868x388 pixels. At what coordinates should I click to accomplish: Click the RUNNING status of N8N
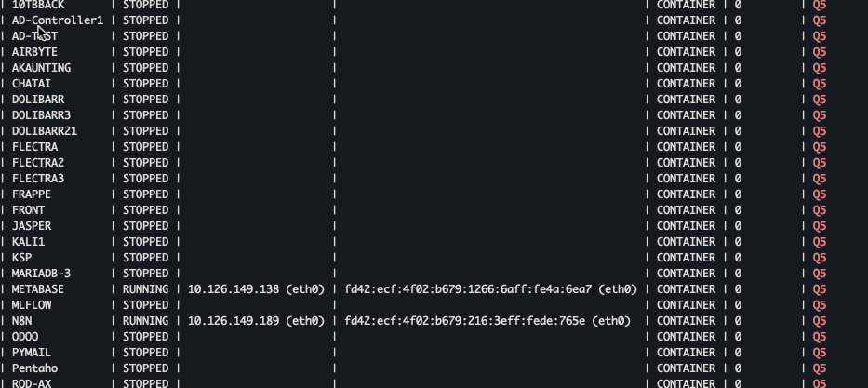pyautogui.click(x=145, y=321)
